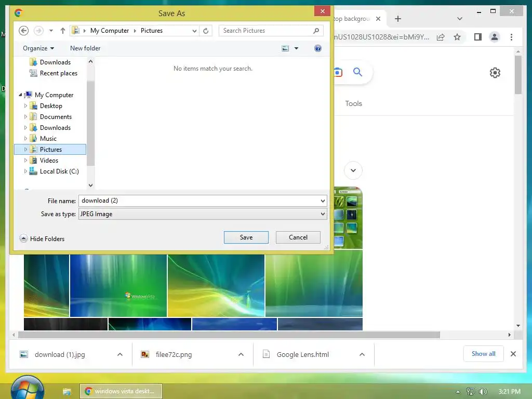Toggle Chrome side panel icon

pyautogui.click(x=478, y=37)
